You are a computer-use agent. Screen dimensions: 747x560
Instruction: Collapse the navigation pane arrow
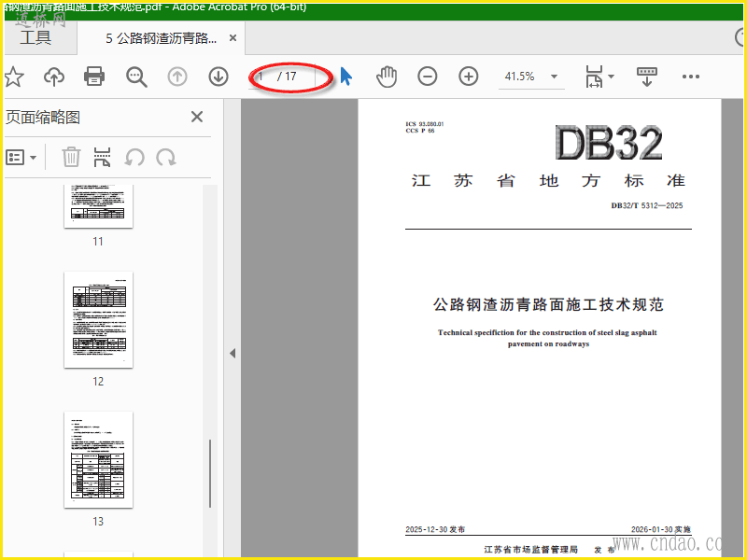[233, 354]
